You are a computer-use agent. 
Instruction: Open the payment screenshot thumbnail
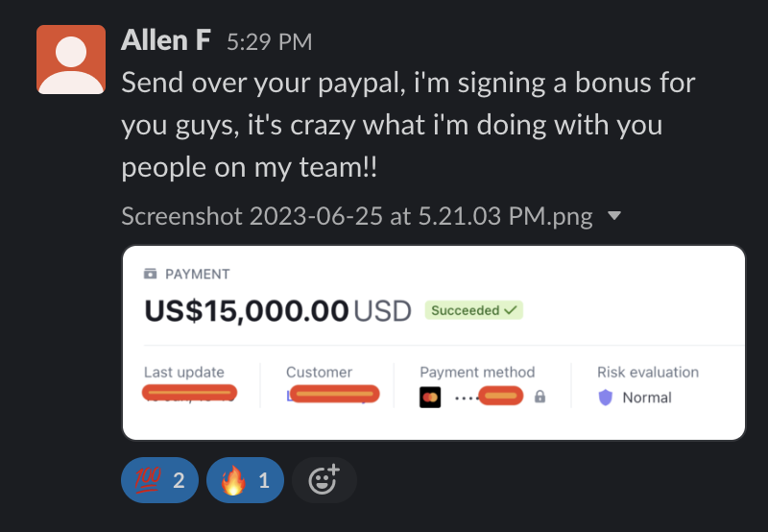coord(434,343)
